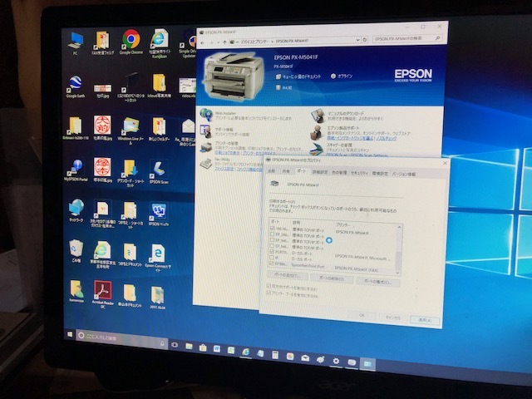Screen dimensions: 532x399
Task: Switch to the Sharing (共有) tab
Action: click(286, 172)
